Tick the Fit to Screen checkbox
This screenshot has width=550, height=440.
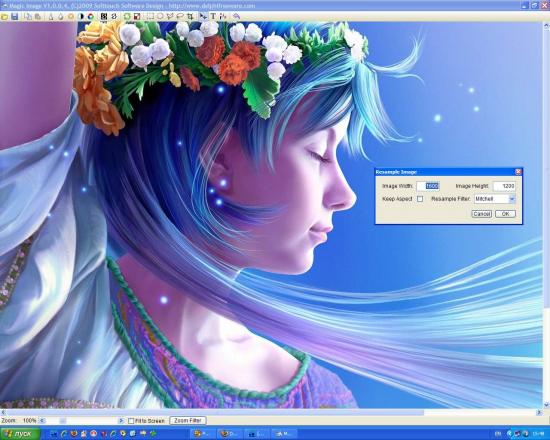coord(131,421)
